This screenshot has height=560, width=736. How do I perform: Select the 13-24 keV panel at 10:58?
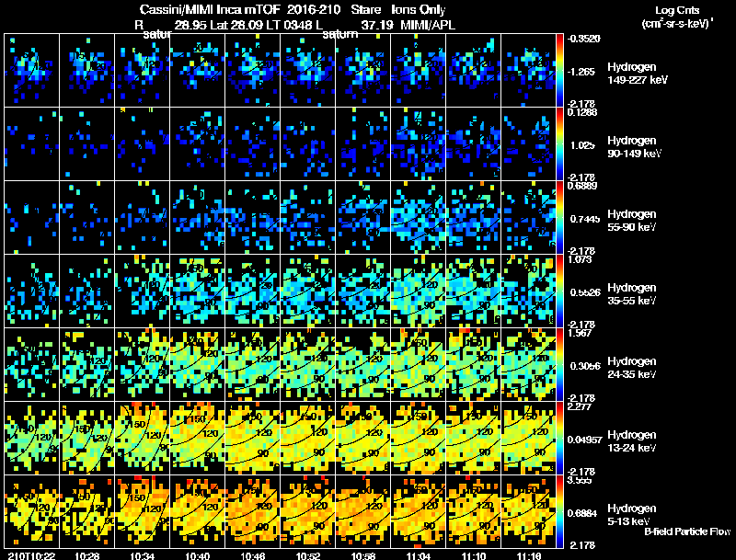362,438
